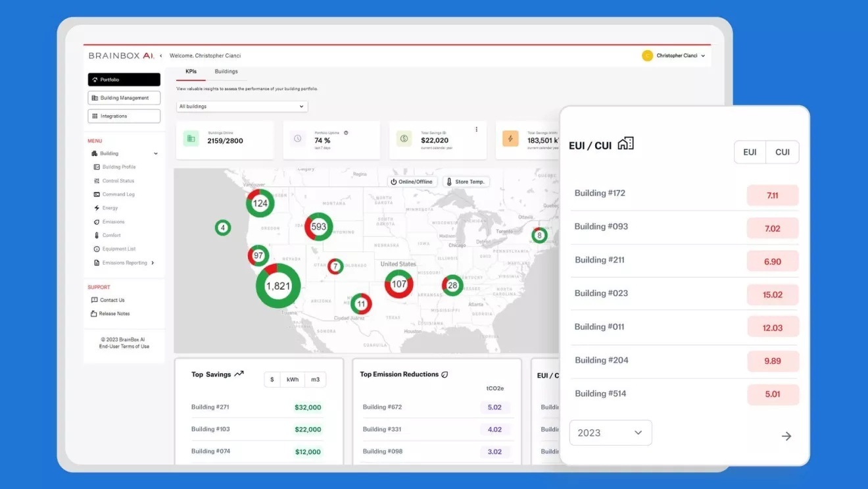Open the All buildings dropdown
Image resolution: width=868 pixels, height=489 pixels.
pyautogui.click(x=241, y=107)
